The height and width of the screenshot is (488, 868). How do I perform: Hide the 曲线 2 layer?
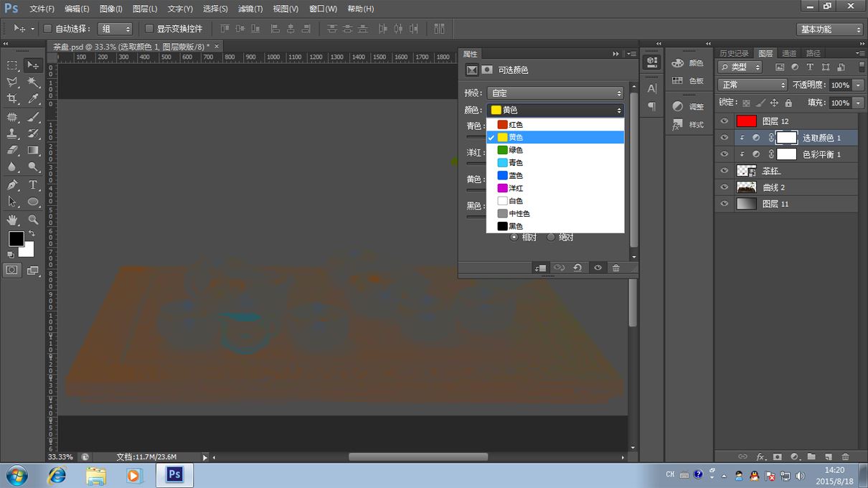coord(725,187)
